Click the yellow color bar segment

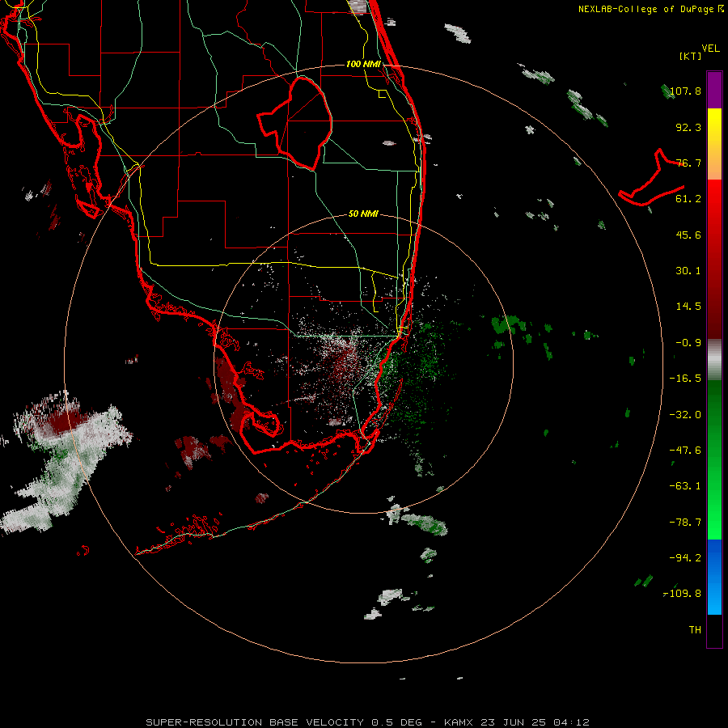[x=714, y=144]
